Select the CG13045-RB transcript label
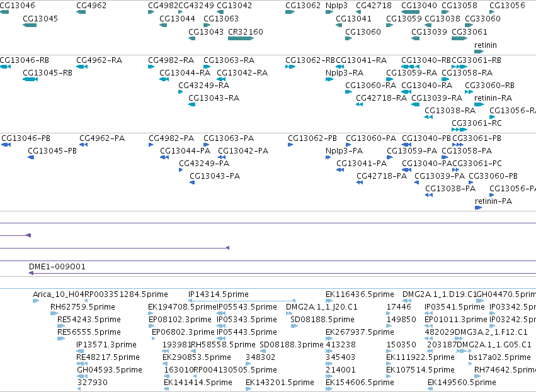This screenshot has height=392, width=536. (x=47, y=73)
